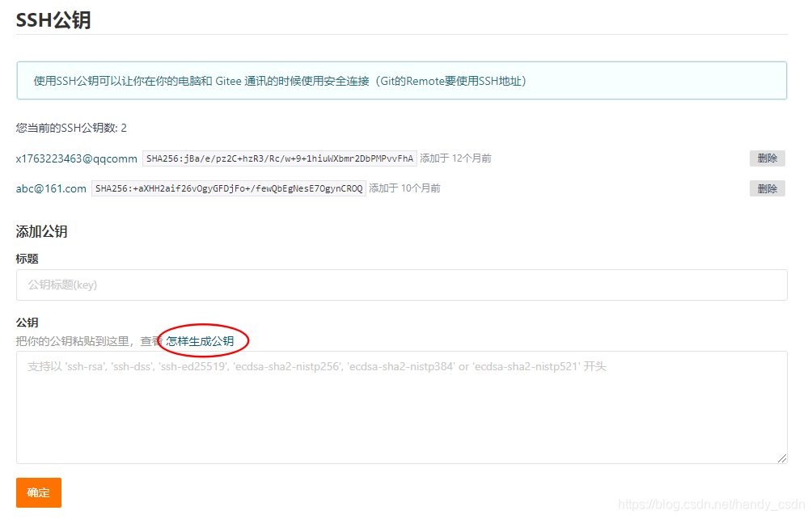The width and height of the screenshot is (812, 519).
Task: Click the 公钥 field label
Action: point(27,323)
